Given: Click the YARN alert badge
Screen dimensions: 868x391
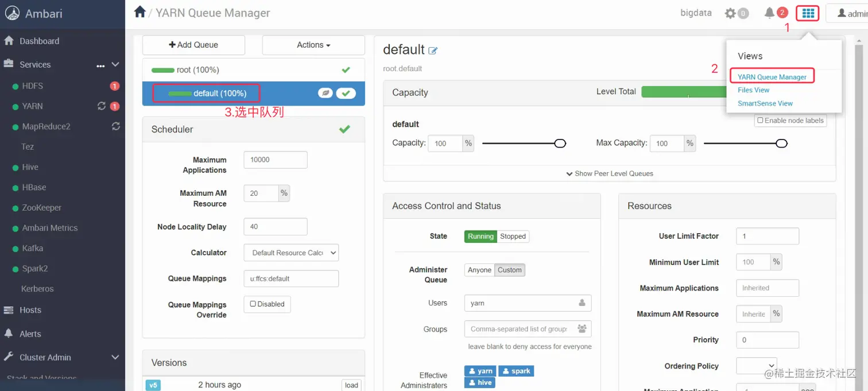Looking at the screenshot, I should tap(114, 106).
